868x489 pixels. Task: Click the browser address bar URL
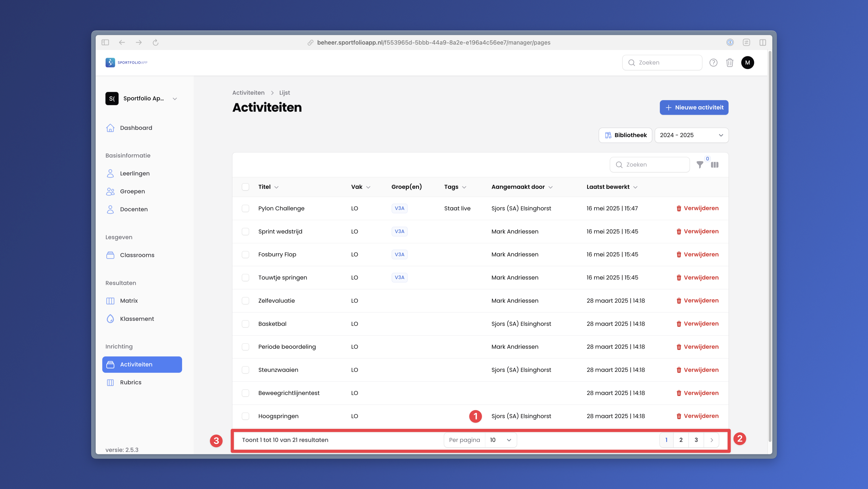coord(434,42)
